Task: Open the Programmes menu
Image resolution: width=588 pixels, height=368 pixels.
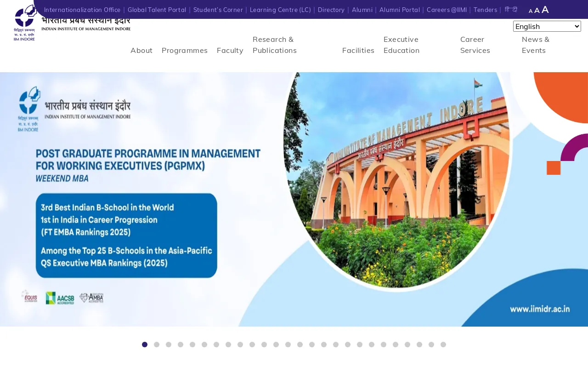Action: (x=185, y=50)
